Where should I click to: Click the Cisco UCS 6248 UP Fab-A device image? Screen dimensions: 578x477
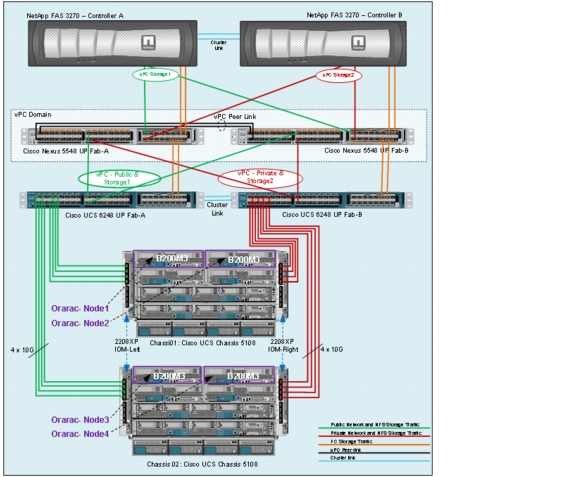(x=112, y=200)
